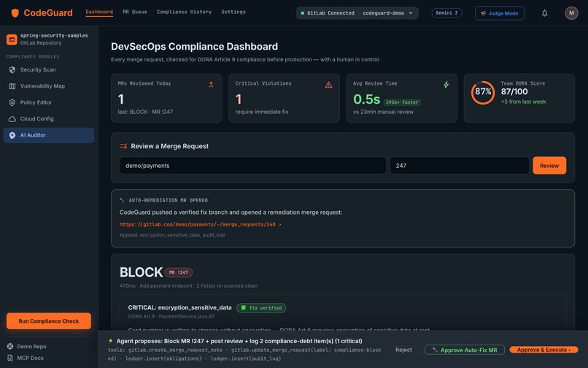The width and height of the screenshot is (588, 368).
Task: Click the Critical Violations warning triangle
Action: tap(328, 85)
